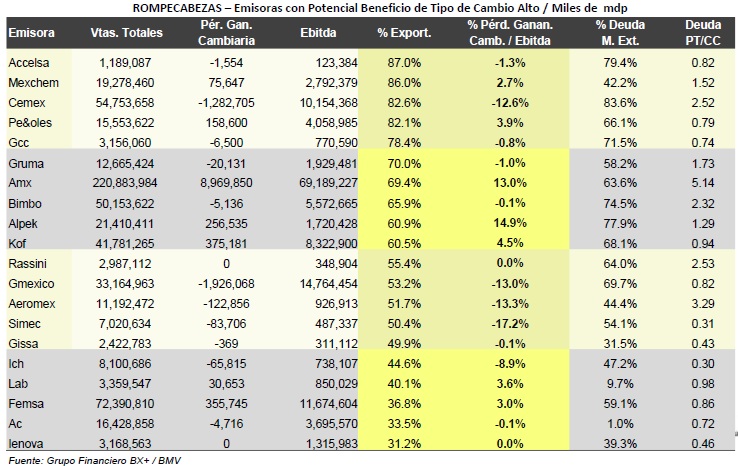Screen dimensions: 738x466
Task: Click Mexchem total sales value 19,278,460
Action: coord(125,83)
